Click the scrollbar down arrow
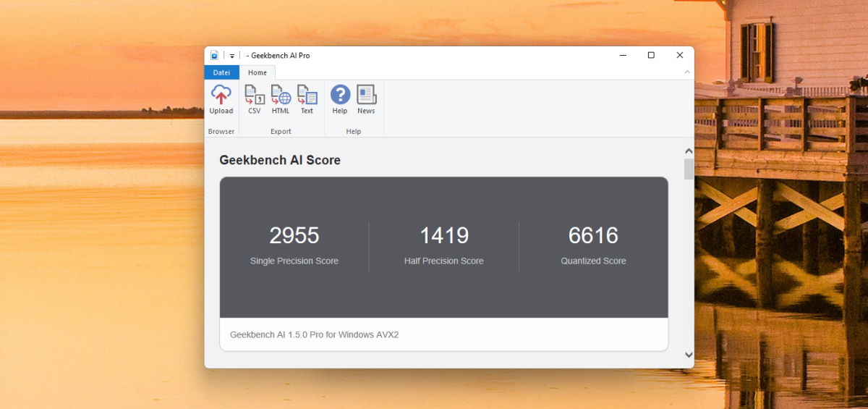 click(689, 355)
